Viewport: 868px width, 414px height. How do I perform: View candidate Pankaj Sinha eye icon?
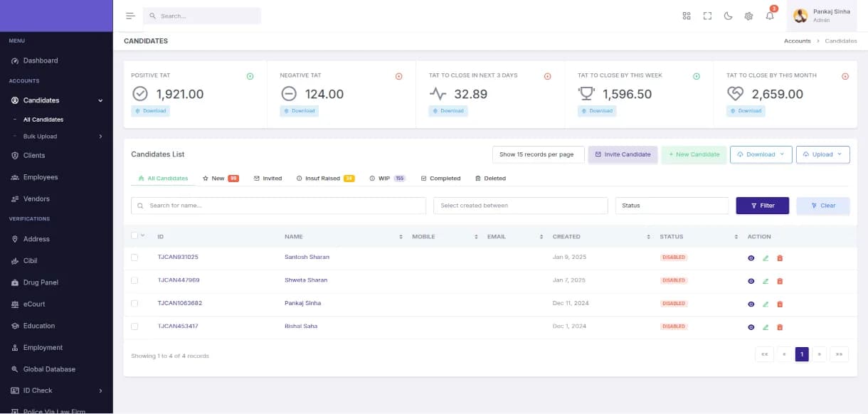(x=751, y=304)
